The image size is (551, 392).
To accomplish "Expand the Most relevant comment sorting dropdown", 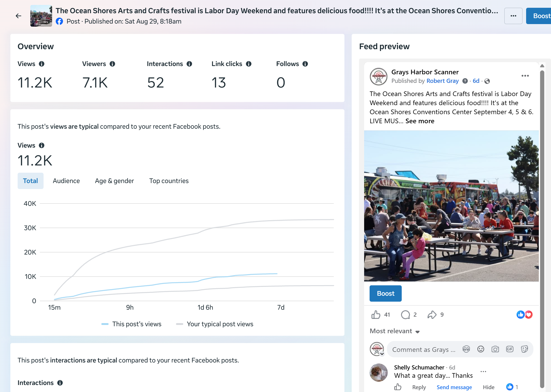I will (x=395, y=331).
